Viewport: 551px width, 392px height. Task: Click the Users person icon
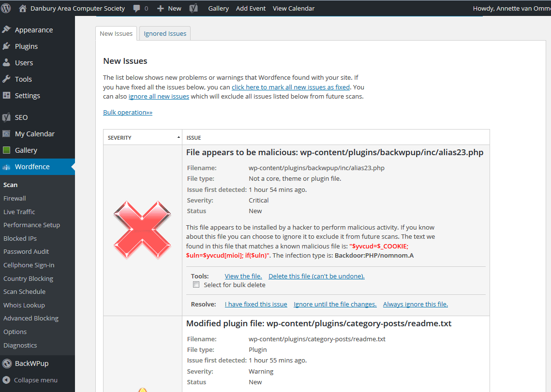tap(6, 62)
